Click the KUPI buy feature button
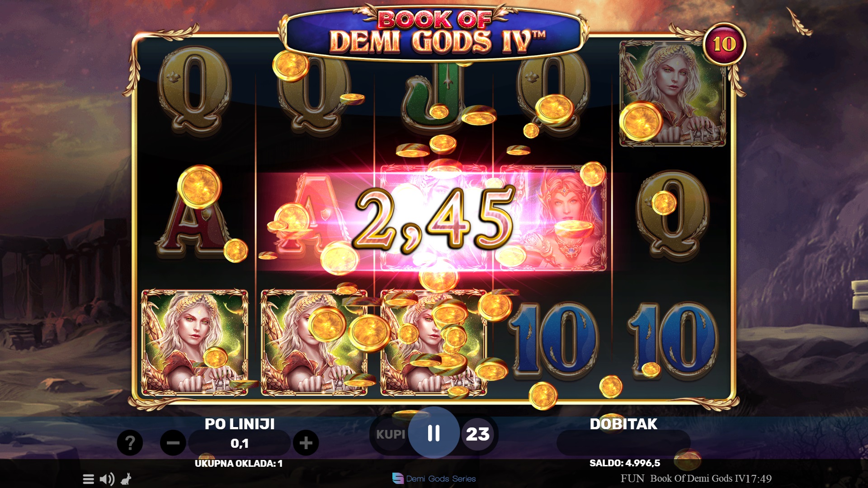Screen dimensions: 868x488 point(391,434)
